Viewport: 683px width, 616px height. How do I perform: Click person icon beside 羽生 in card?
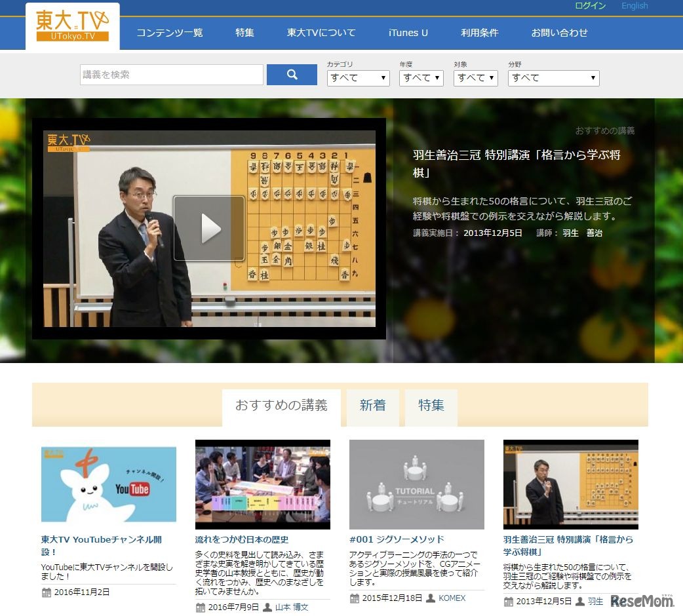tap(580, 602)
